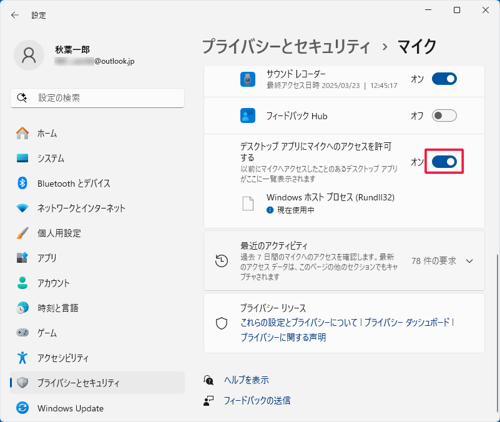Click the accessibility figure icon
500x422 pixels.
[x=22, y=358]
